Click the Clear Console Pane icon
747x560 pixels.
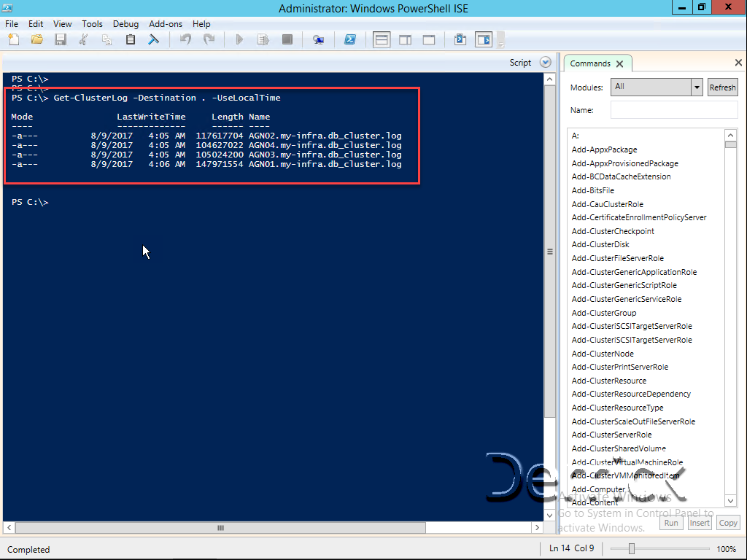tap(153, 39)
